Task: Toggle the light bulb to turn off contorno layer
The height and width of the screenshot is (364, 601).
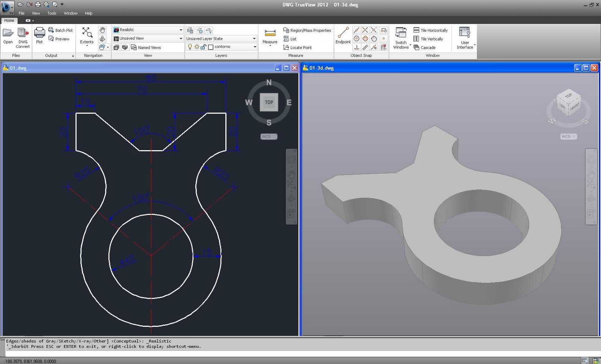Action: click(190, 47)
